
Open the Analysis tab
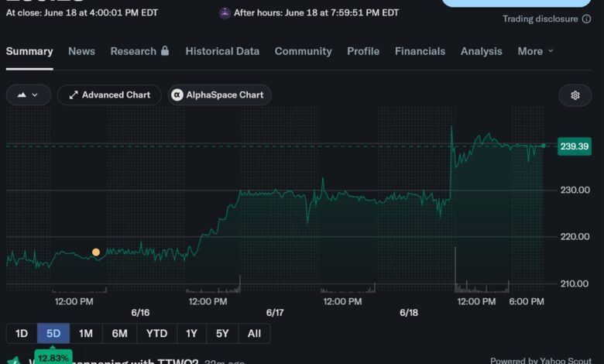click(x=481, y=51)
